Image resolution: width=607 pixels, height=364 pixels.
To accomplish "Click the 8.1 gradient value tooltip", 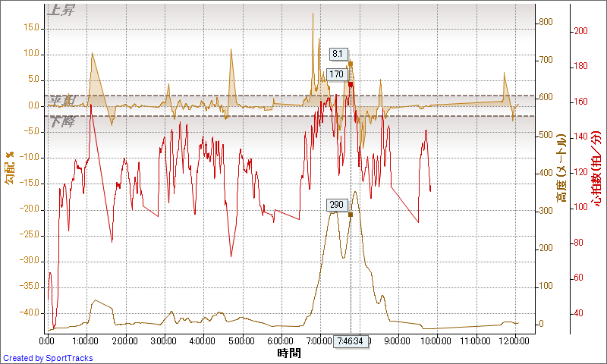I will coord(338,54).
